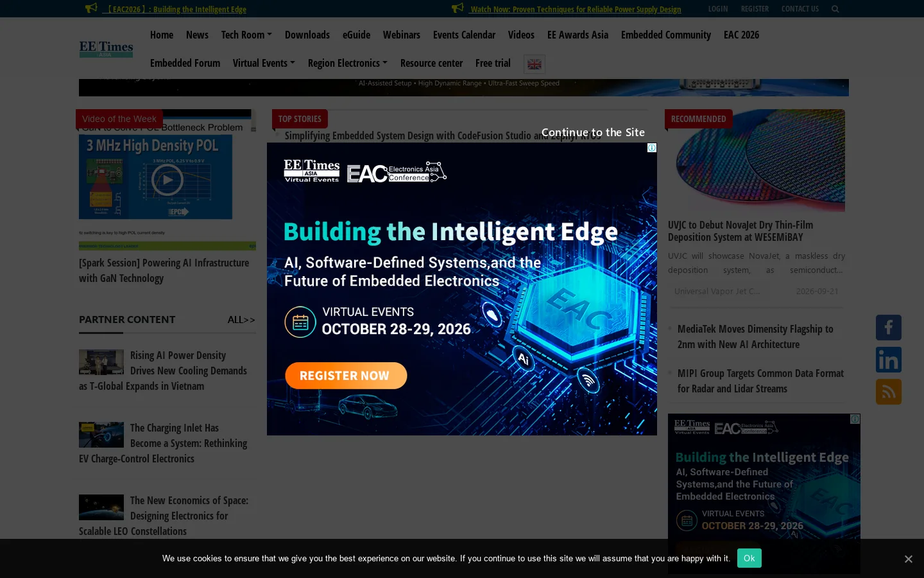Open the eGuide menu item

click(x=356, y=35)
